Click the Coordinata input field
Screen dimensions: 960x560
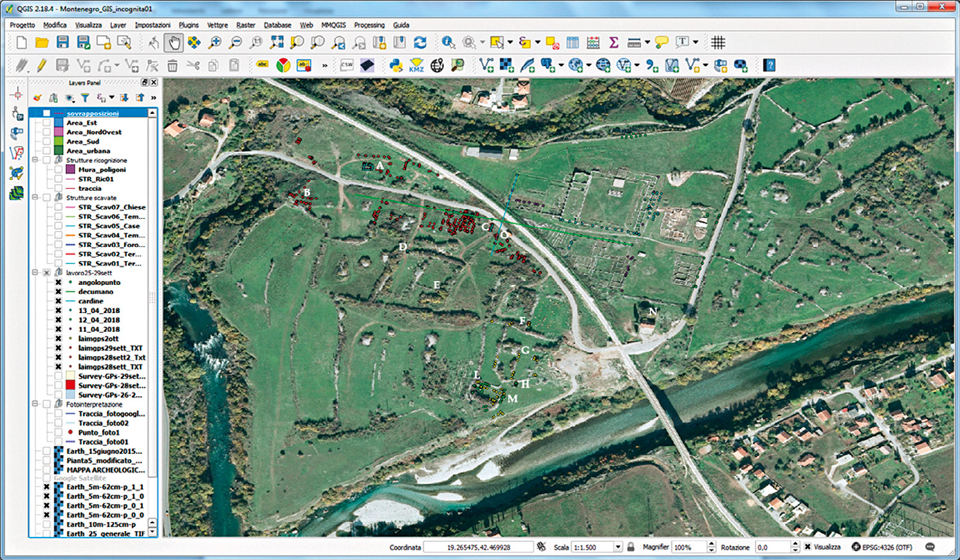[478, 547]
